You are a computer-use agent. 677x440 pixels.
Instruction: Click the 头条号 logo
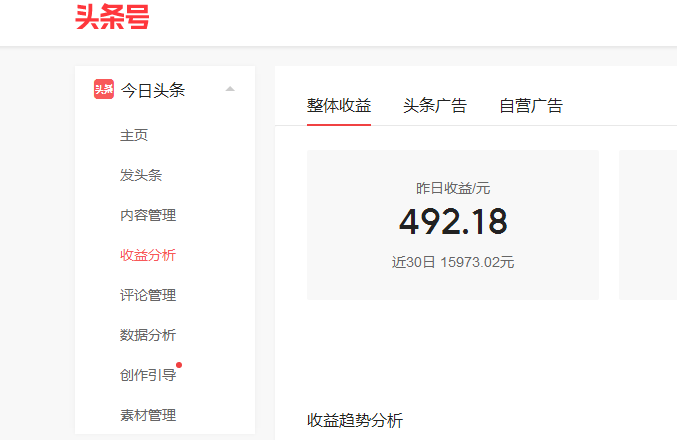112,17
